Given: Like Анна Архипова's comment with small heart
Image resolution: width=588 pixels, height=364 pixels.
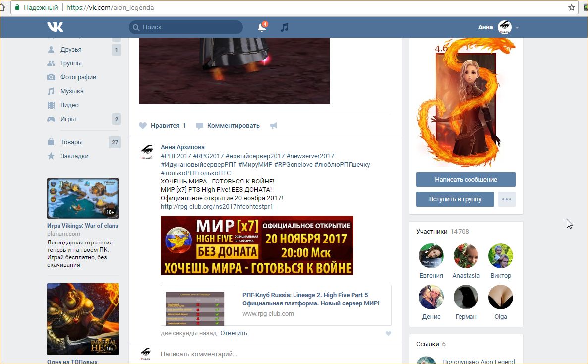Looking at the screenshot, I should [388, 333].
